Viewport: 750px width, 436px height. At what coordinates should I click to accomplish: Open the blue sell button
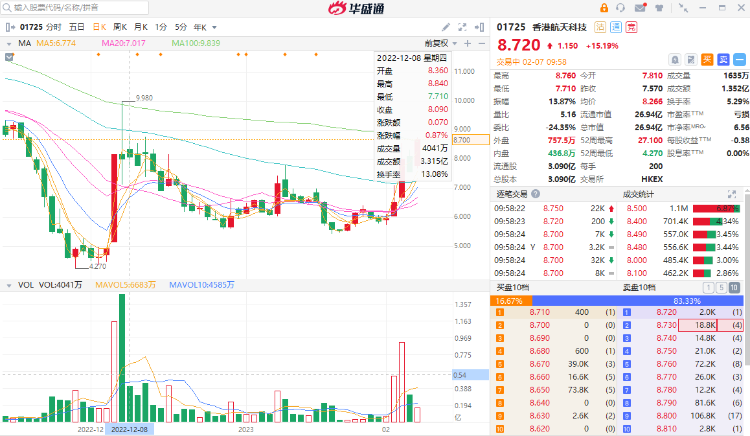723,60
